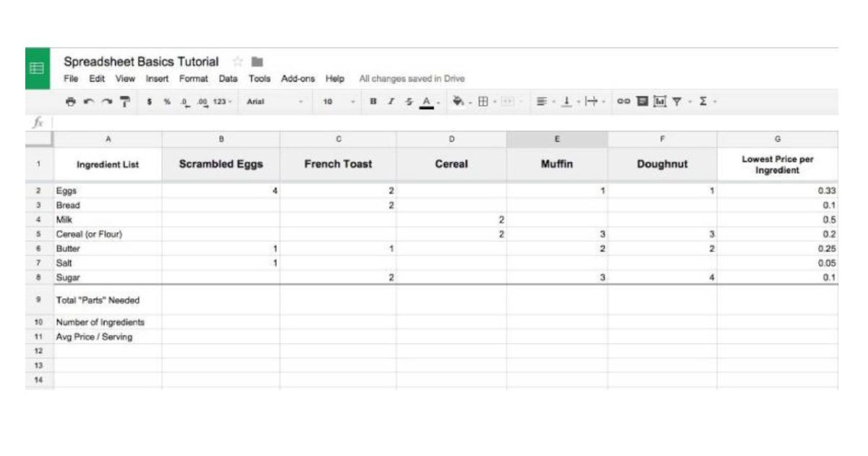868x456 pixels.
Task: Star this spreadsheet
Action: [237, 62]
